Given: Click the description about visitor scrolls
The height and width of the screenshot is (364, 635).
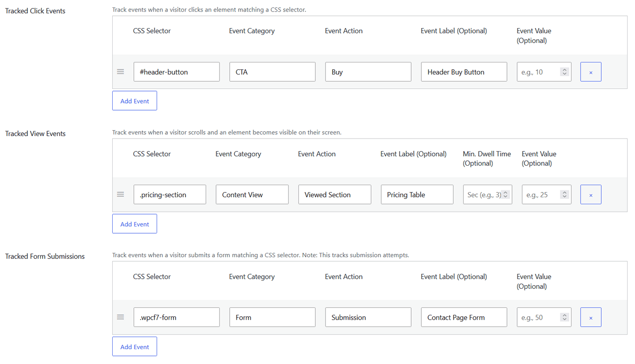Looking at the screenshot, I should pyautogui.click(x=226, y=132).
